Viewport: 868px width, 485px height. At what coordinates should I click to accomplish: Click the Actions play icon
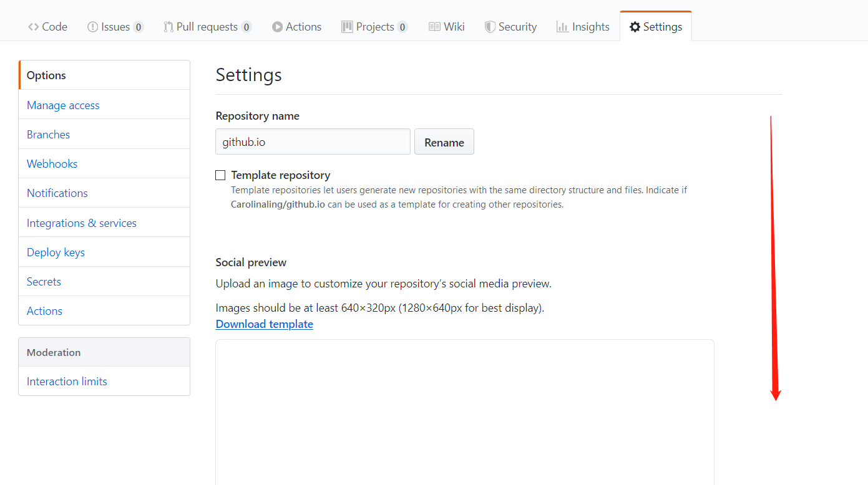[x=277, y=27]
